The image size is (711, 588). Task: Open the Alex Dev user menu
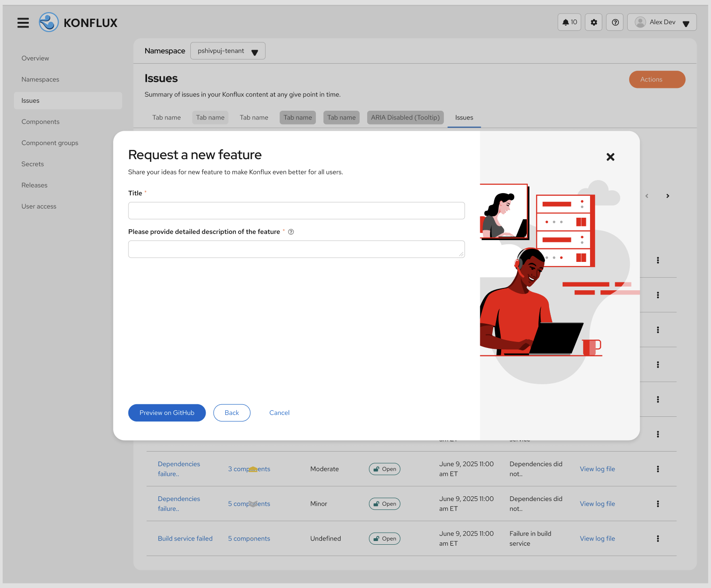click(662, 22)
